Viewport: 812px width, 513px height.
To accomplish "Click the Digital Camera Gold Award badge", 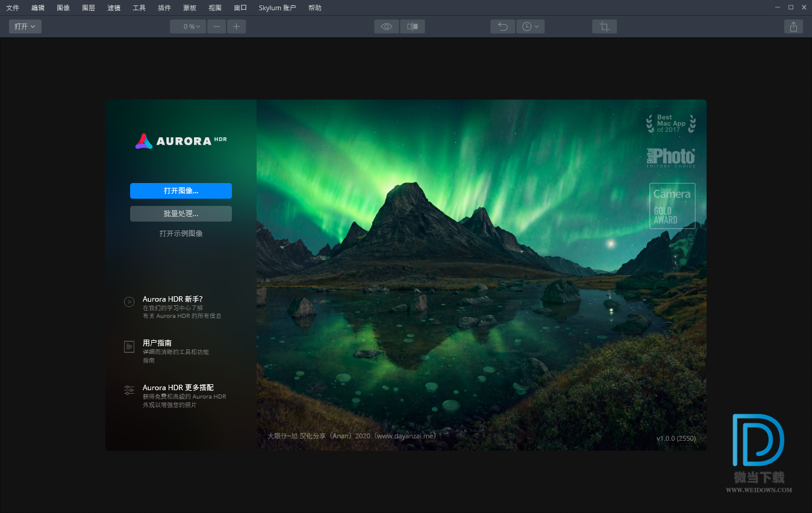I will (672, 206).
